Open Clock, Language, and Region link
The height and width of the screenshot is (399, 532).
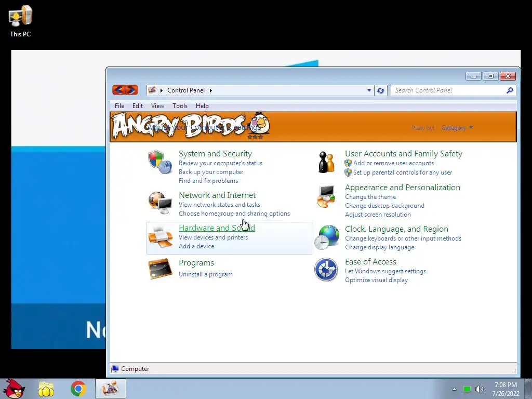pyautogui.click(x=396, y=229)
